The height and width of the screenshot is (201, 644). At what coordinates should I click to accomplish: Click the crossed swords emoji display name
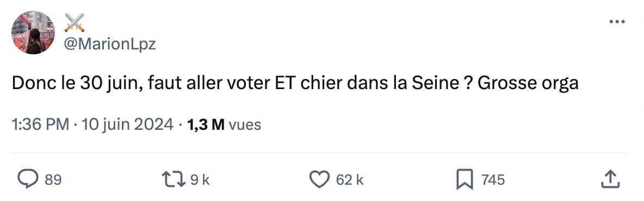point(75,23)
